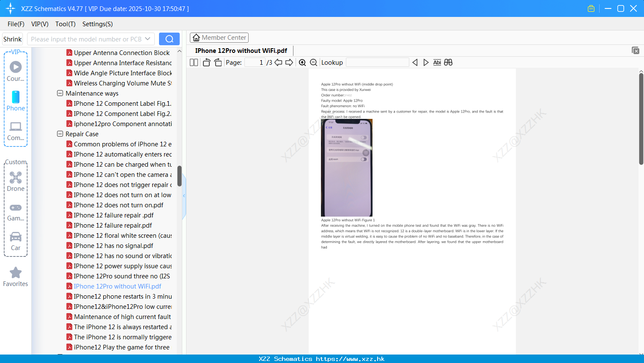
Task: Open the Favorites star
Action: point(16,277)
